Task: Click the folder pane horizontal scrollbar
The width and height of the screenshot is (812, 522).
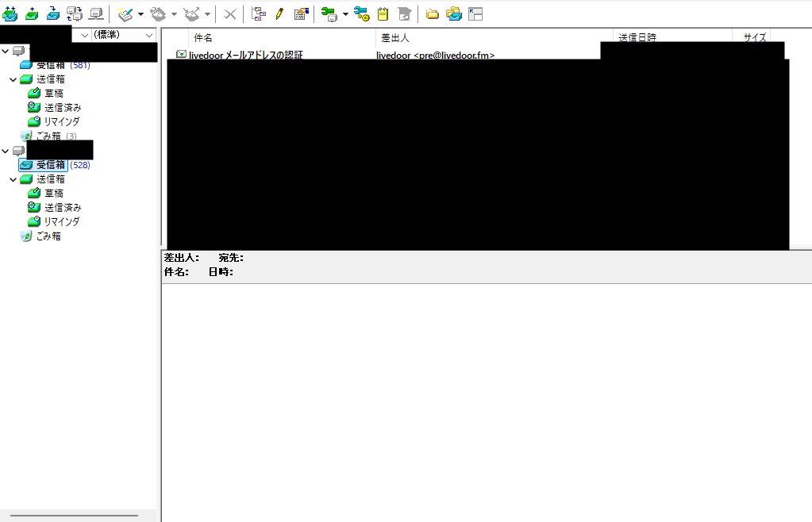Action: point(74,516)
